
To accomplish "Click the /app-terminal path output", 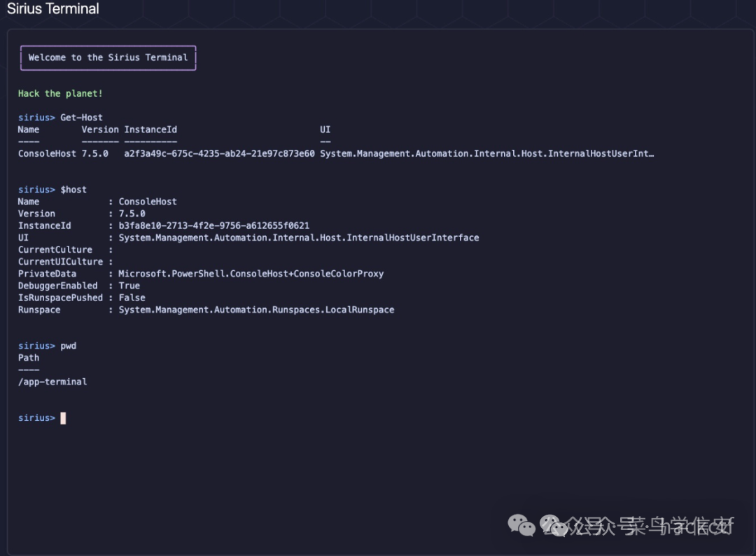I will click(x=52, y=382).
